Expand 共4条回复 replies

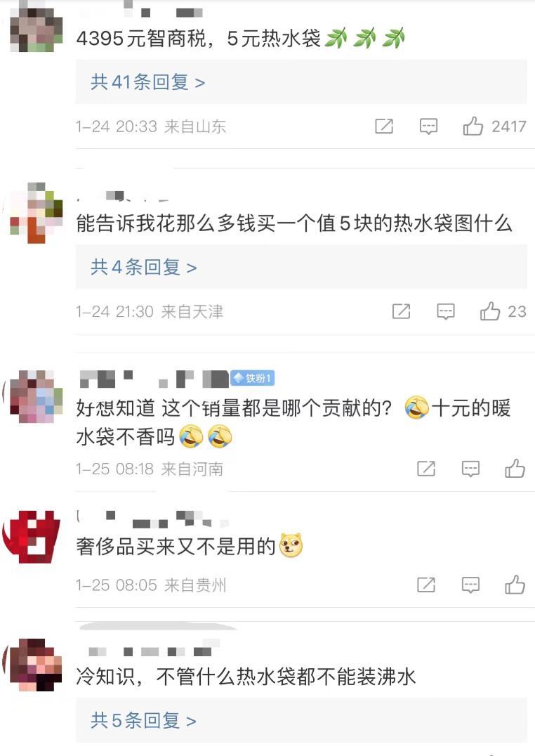(x=144, y=267)
